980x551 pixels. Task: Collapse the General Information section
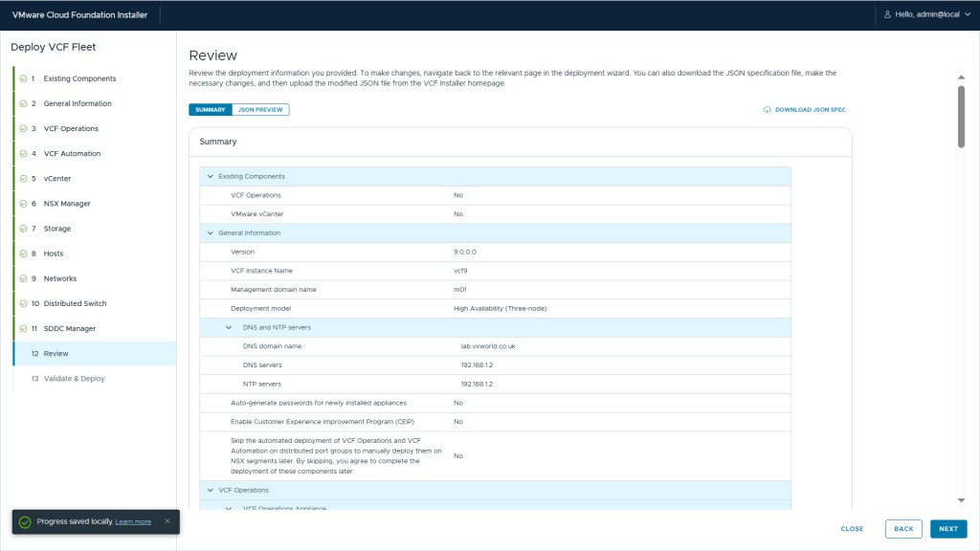pyautogui.click(x=210, y=232)
